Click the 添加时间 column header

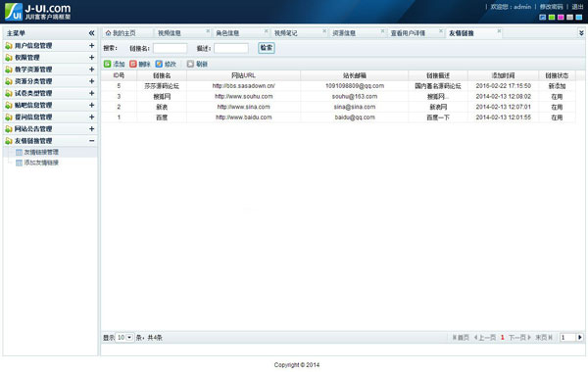tap(504, 75)
